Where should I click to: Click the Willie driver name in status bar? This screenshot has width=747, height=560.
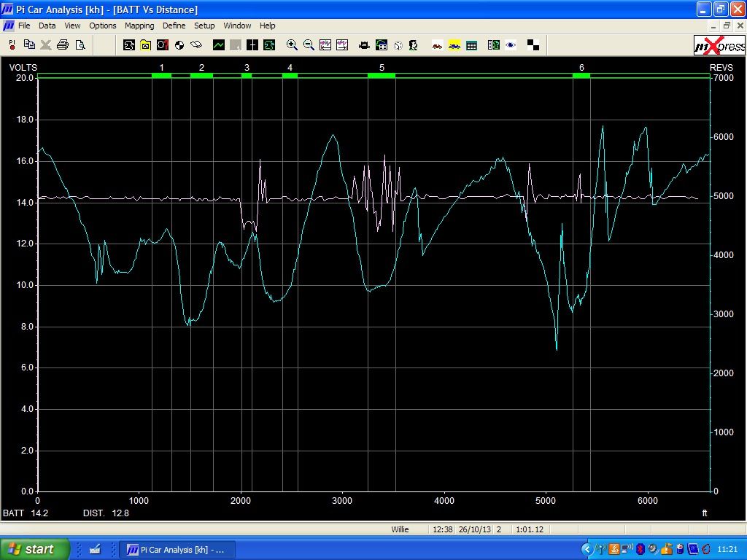(400, 529)
